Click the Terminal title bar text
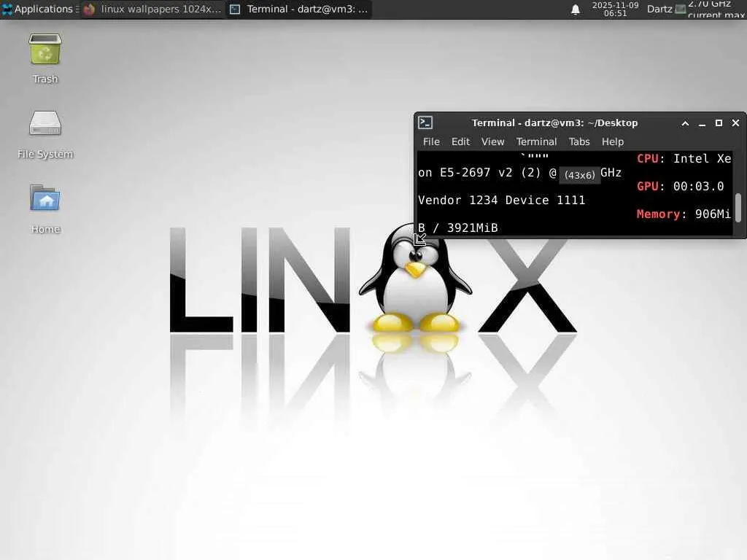The image size is (747, 560). pos(554,122)
